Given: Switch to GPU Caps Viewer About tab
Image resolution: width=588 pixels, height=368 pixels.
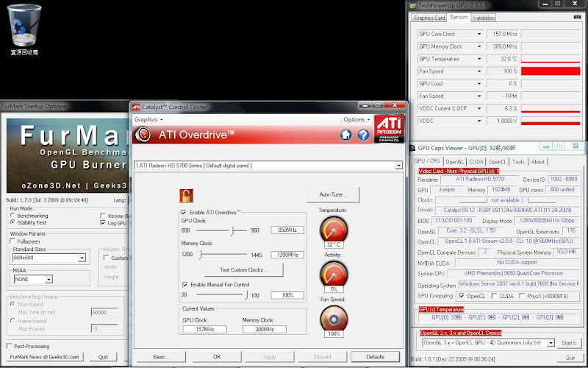Looking at the screenshot, I should tap(538, 162).
